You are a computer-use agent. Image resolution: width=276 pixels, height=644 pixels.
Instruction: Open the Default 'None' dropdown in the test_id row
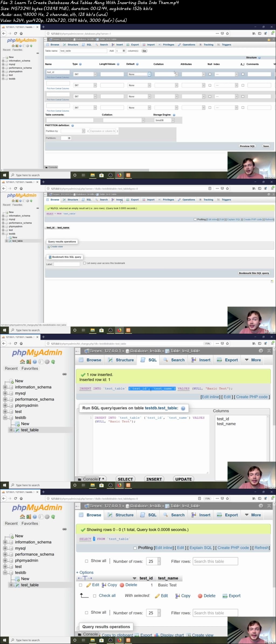coord(139,74)
